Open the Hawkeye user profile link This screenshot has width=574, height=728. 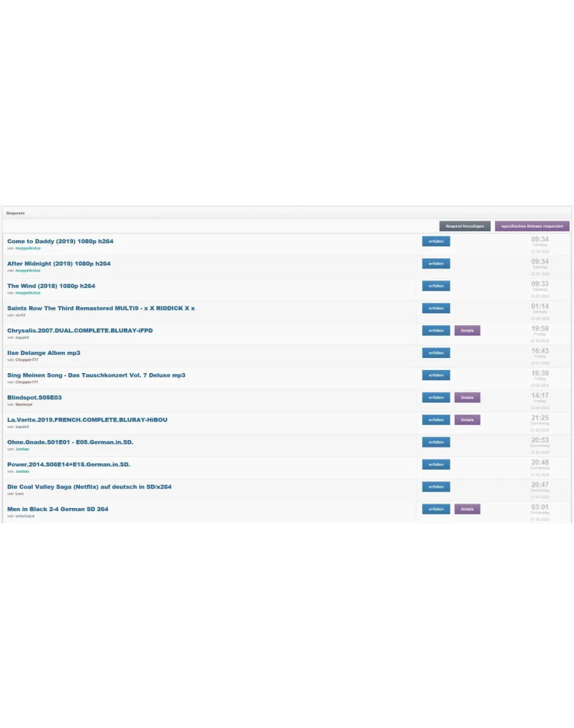pyautogui.click(x=24, y=405)
